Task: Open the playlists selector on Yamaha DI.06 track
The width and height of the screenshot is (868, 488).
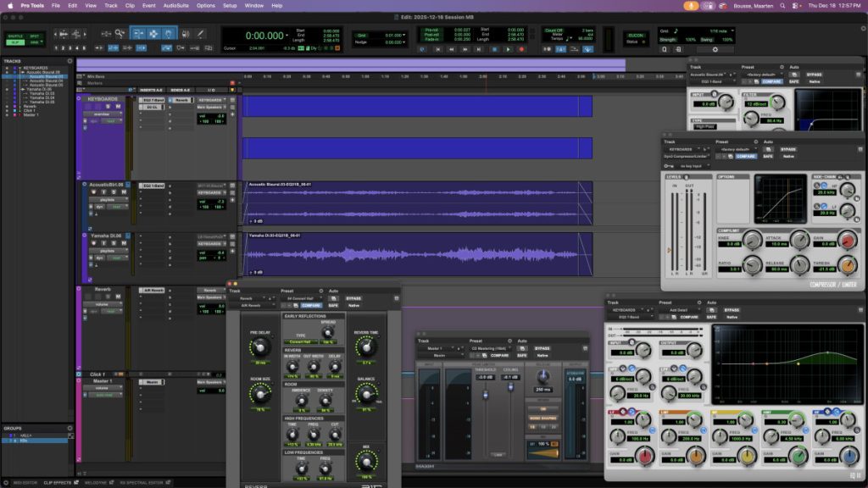Action: [x=108, y=251]
